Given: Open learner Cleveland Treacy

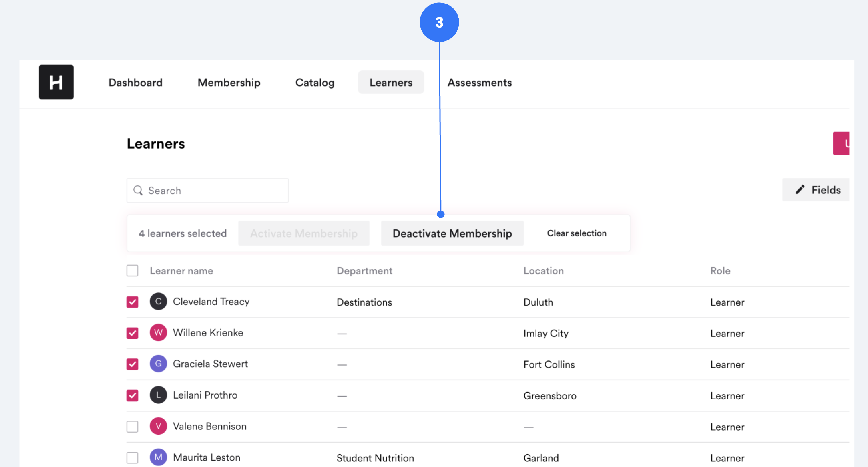Looking at the screenshot, I should 211,302.
